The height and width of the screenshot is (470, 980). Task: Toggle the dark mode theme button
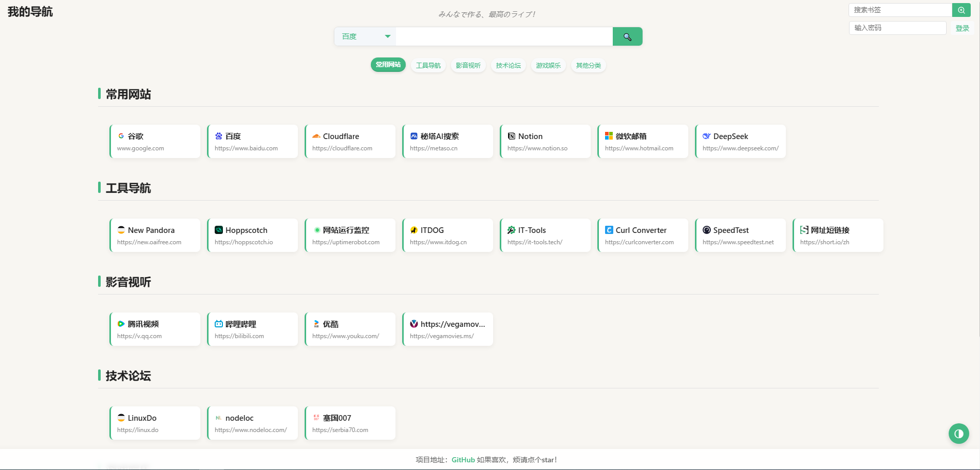coord(958,434)
